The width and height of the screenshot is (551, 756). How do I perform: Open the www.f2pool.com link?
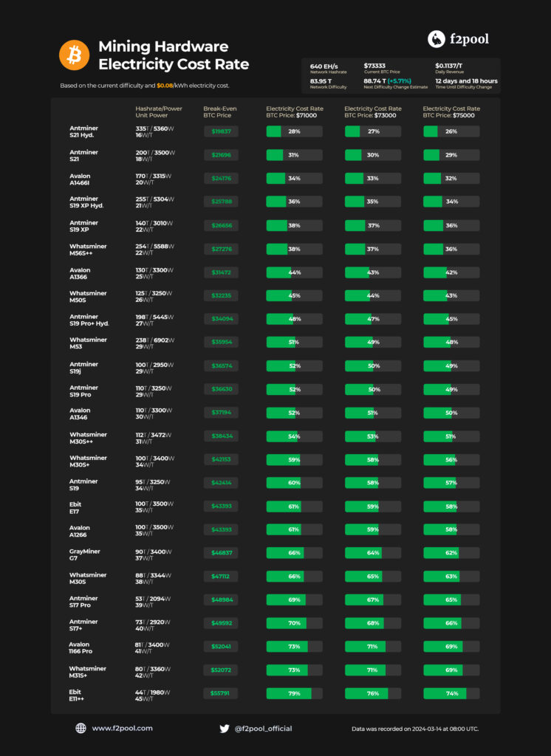(x=122, y=728)
